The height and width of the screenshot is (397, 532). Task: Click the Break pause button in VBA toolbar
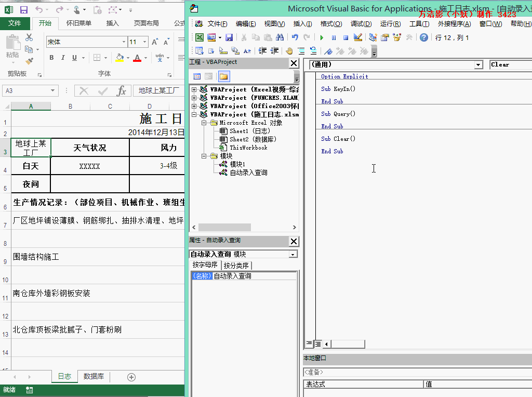click(x=334, y=37)
